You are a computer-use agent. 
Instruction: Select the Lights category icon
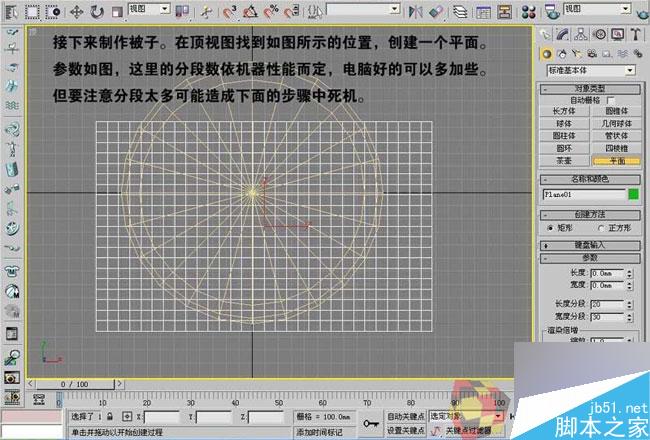point(577,54)
